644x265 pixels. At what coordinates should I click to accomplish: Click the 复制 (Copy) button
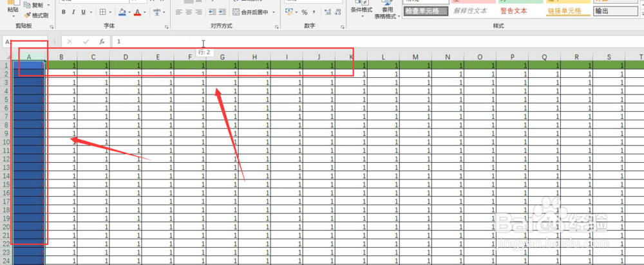click(x=33, y=5)
